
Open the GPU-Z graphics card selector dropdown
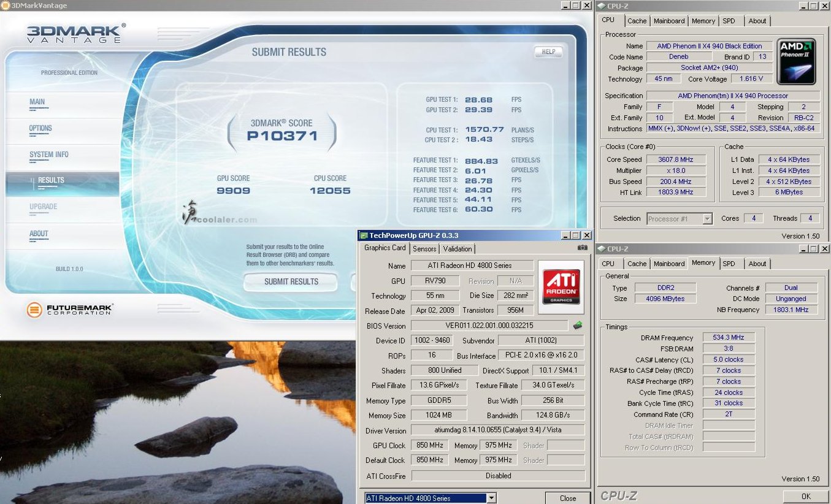point(491,498)
